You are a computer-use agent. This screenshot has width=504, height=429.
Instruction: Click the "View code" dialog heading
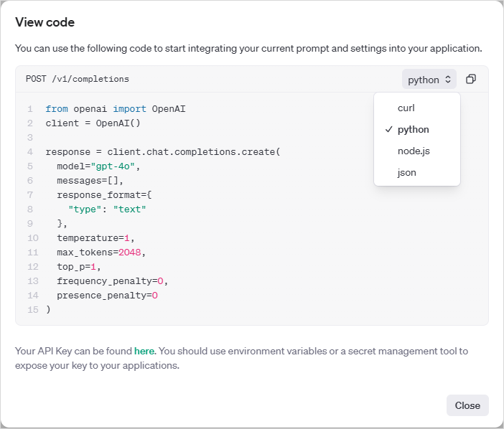click(45, 22)
